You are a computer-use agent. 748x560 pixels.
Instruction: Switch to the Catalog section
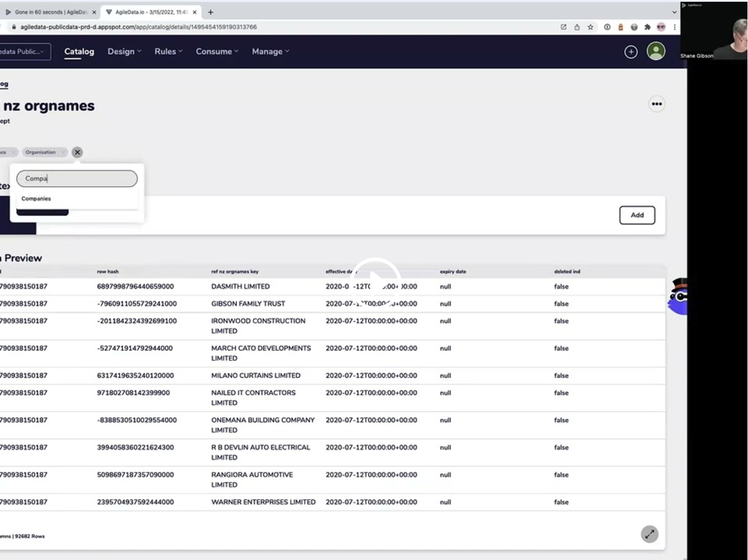[x=79, y=51]
